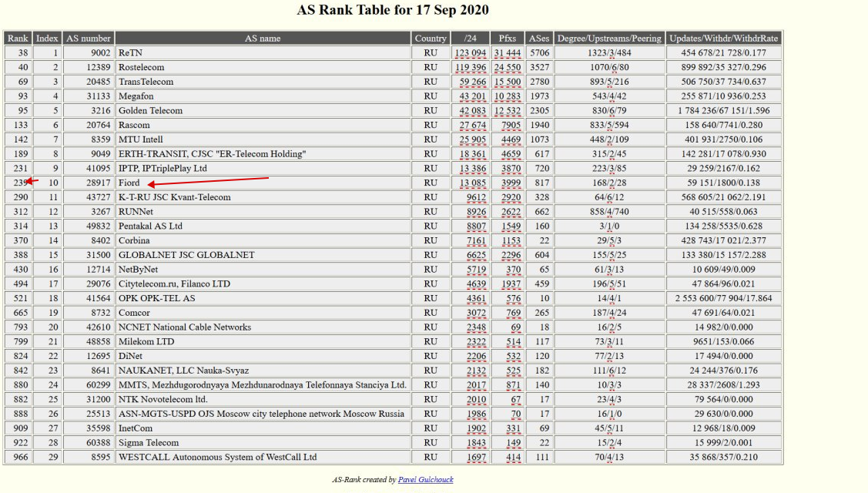Screen dimensions: 868x493
Task: Select the Rascom AS name cell
Action: pyautogui.click(x=263, y=125)
